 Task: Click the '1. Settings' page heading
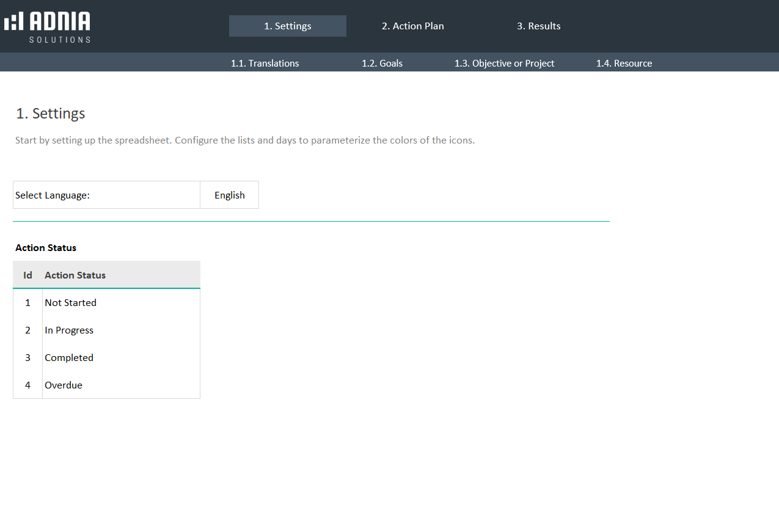[x=51, y=114]
